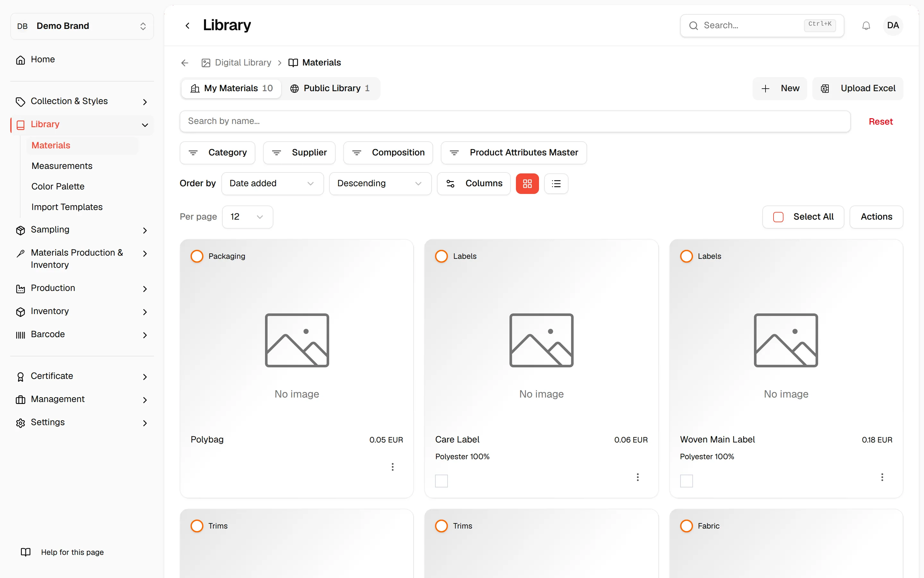The height and width of the screenshot is (578, 924).
Task: Go back using the Library header chevron
Action: pyautogui.click(x=187, y=26)
